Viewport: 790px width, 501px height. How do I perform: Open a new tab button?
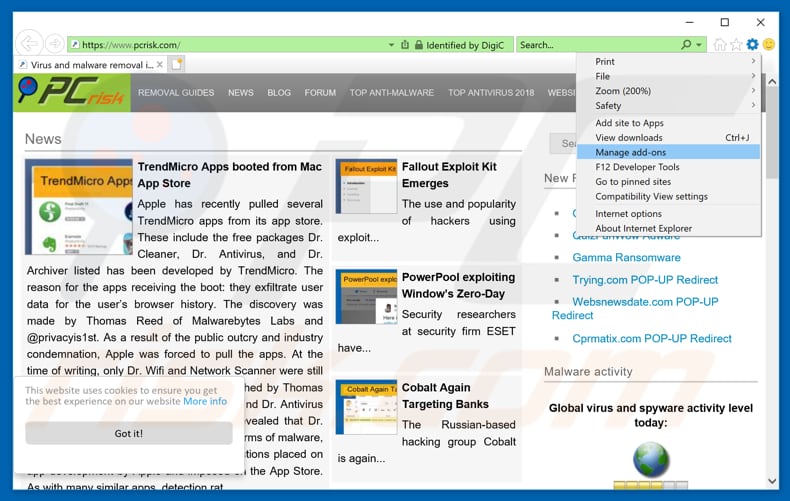tap(177, 65)
